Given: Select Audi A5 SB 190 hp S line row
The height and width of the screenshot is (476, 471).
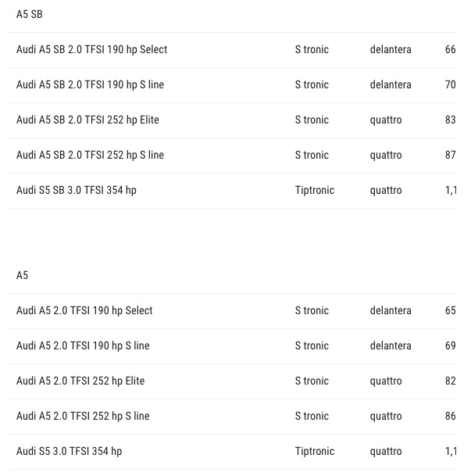Looking at the screenshot, I should tap(232, 85).
